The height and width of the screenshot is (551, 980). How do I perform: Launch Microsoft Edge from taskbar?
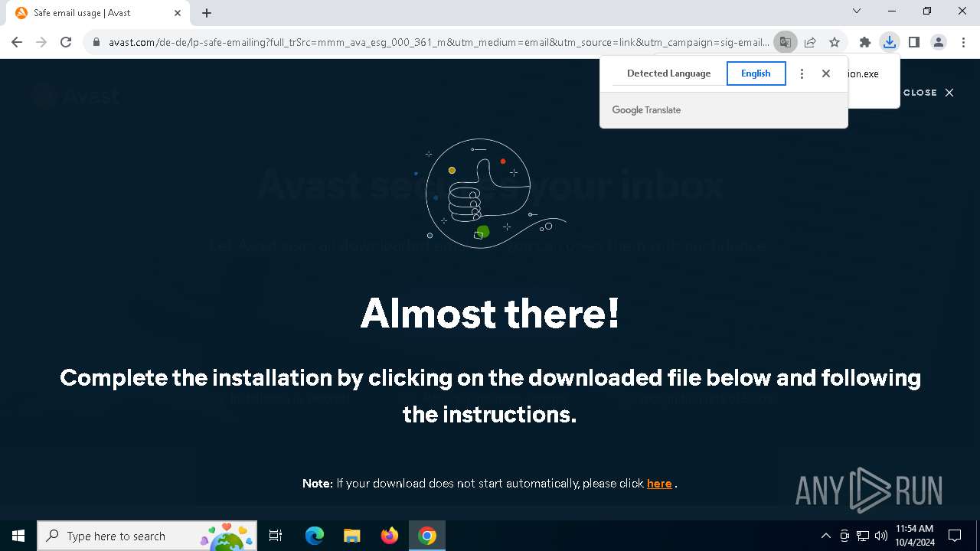[315, 536]
